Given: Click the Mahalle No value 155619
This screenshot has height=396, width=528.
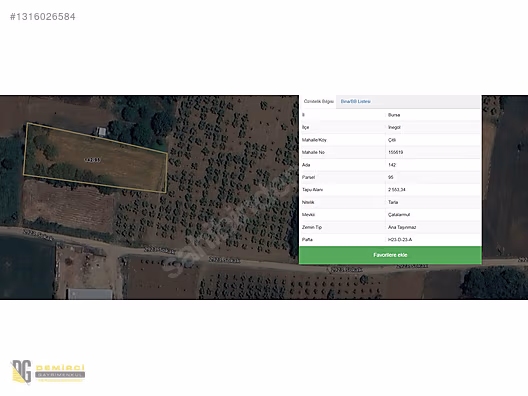Looking at the screenshot, I should coord(395,152).
